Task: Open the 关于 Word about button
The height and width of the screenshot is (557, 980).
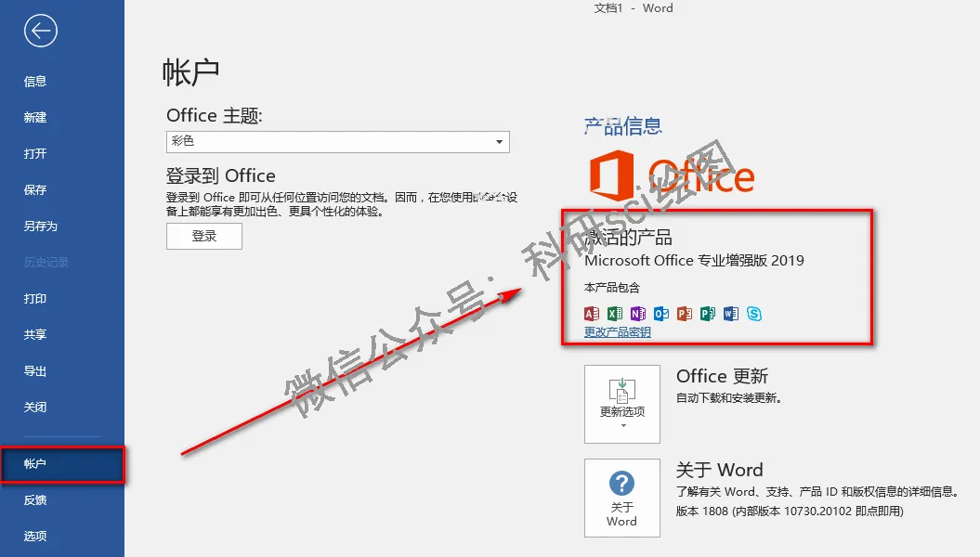Action: tap(621, 498)
